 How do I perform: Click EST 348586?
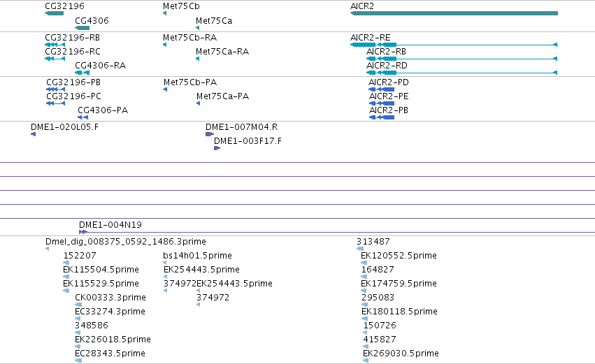92,325
